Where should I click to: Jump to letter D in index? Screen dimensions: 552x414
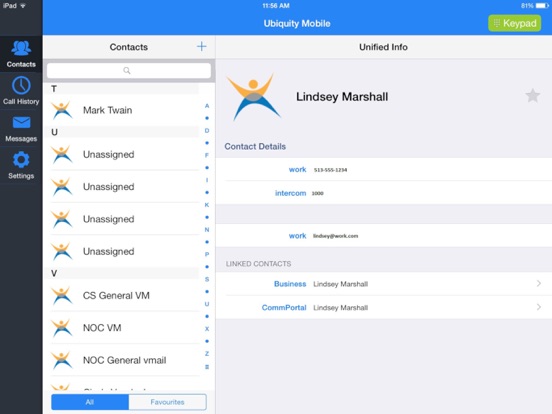207,131
